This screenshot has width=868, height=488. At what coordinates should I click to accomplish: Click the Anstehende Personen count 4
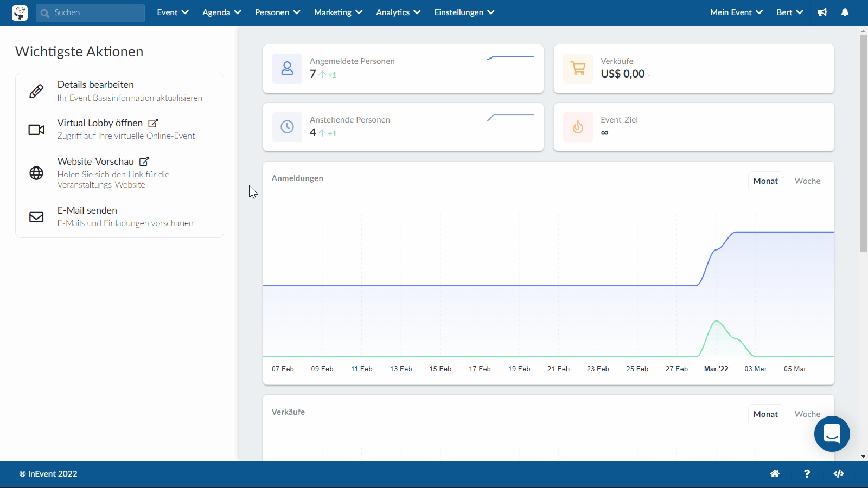pos(313,132)
